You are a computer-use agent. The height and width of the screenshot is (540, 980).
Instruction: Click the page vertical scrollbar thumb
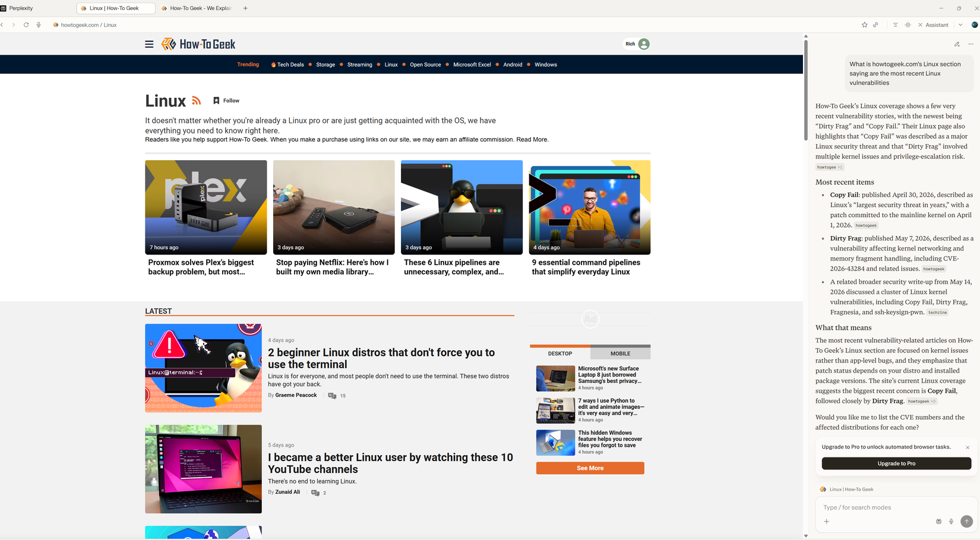[805, 89]
